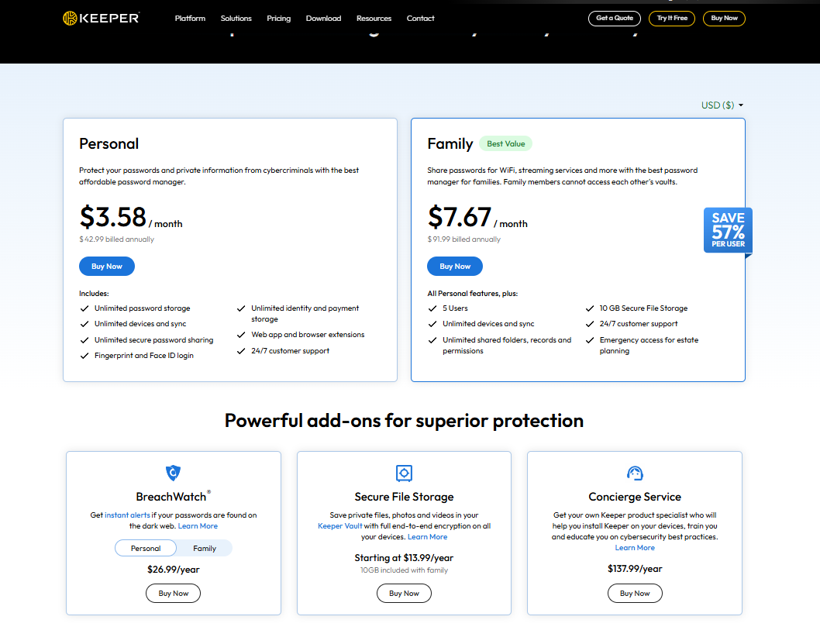Open the USD ($) currency dropdown
The image size is (820, 644).
[x=722, y=105]
